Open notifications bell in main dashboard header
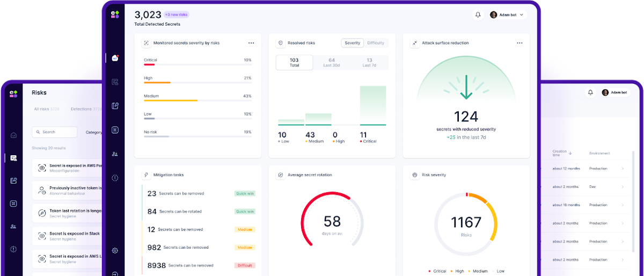The width and height of the screenshot is (644, 276). pyautogui.click(x=478, y=15)
